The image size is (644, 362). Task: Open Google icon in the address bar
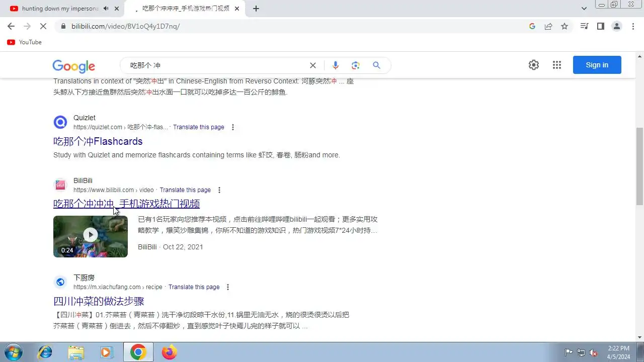(x=532, y=26)
